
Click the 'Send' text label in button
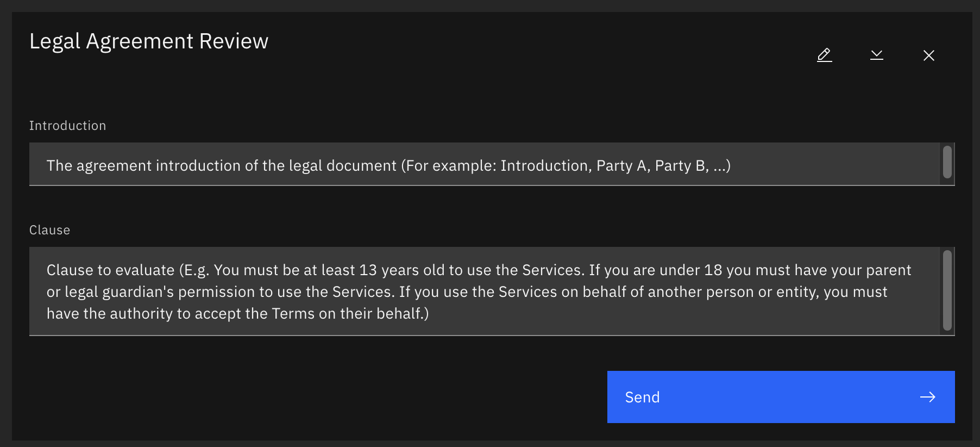click(x=642, y=398)
